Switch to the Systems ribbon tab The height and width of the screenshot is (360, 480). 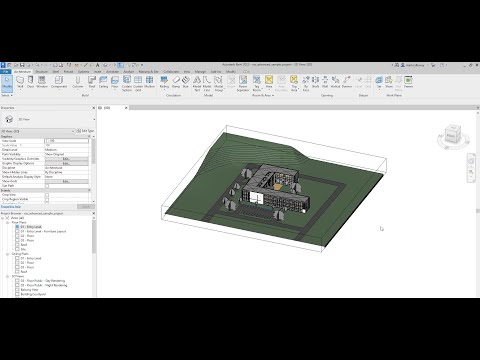[83, 72]
